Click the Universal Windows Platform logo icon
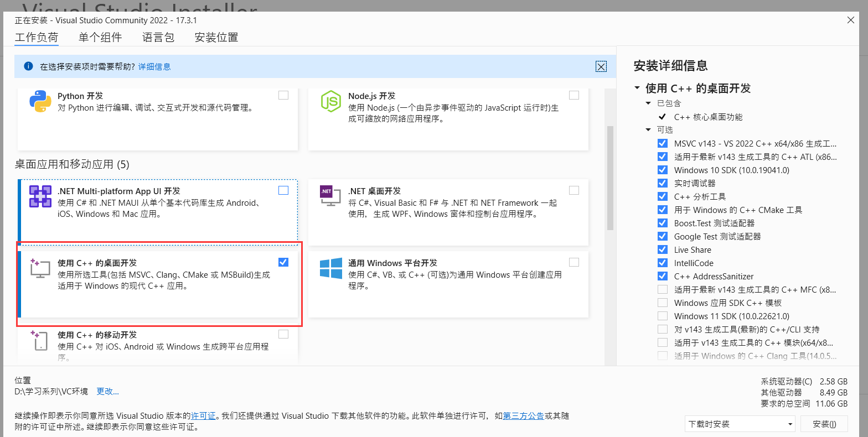This screenshot has width=868, height=437. (x=331, y=268)
